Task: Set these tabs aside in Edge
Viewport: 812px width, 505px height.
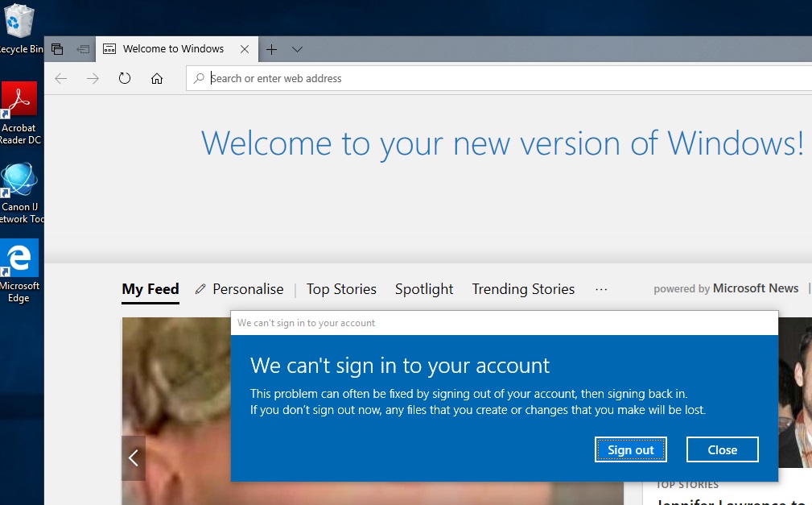Action: tap(83, 49)
